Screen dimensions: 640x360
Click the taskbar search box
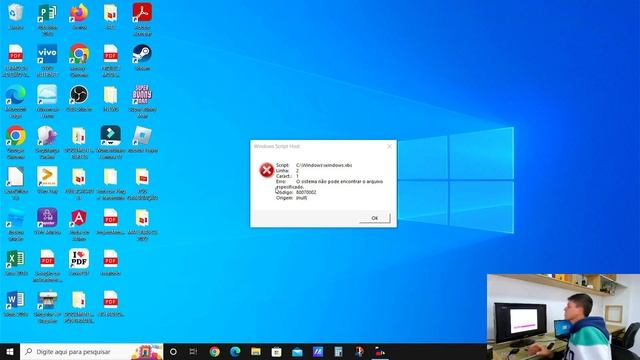pos(91,351)
